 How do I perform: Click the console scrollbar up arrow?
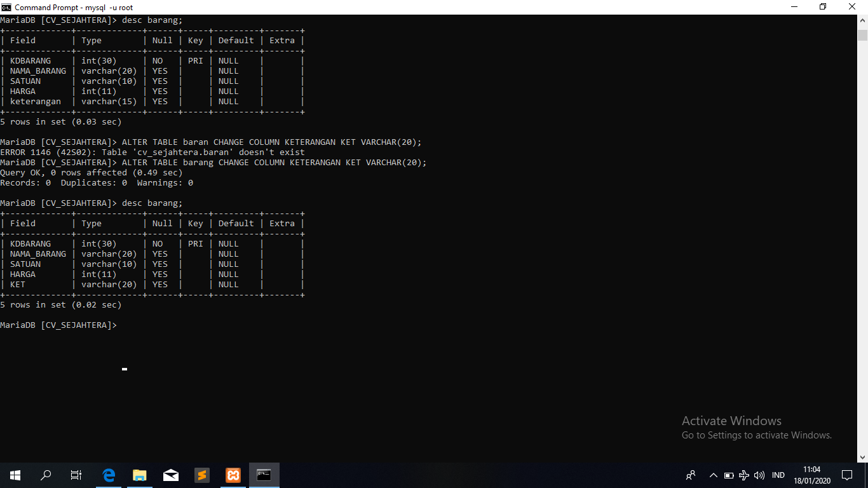862,20
